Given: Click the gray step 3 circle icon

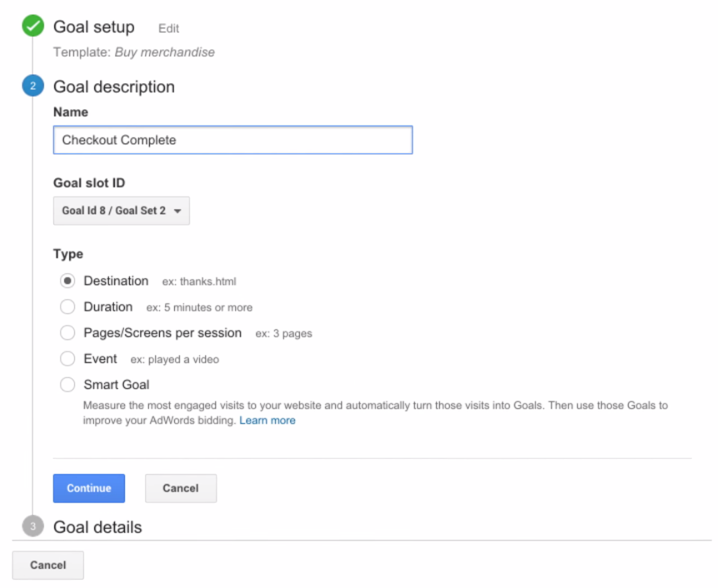Looking at the screenshot, I should pyautogui.click(x=32, y=527).
